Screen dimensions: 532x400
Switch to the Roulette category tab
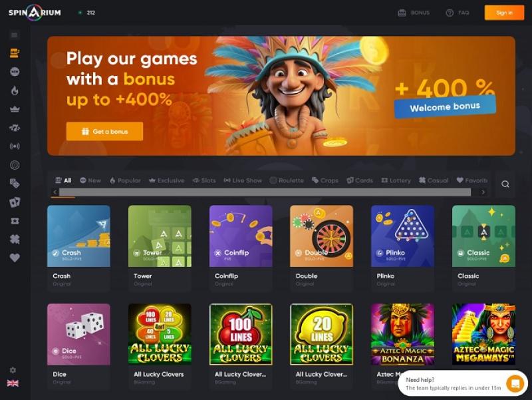pyautogui.click(x=287, y=180)
